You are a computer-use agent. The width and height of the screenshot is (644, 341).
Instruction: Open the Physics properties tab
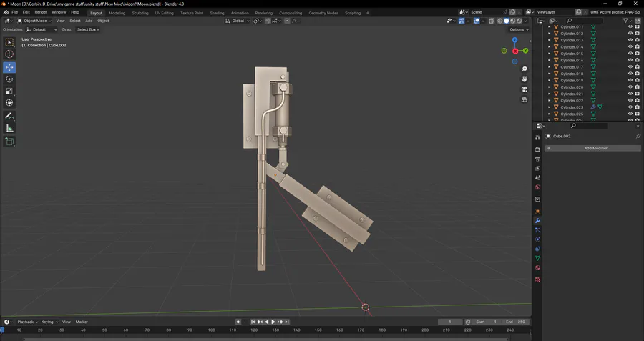click(537, 239)
